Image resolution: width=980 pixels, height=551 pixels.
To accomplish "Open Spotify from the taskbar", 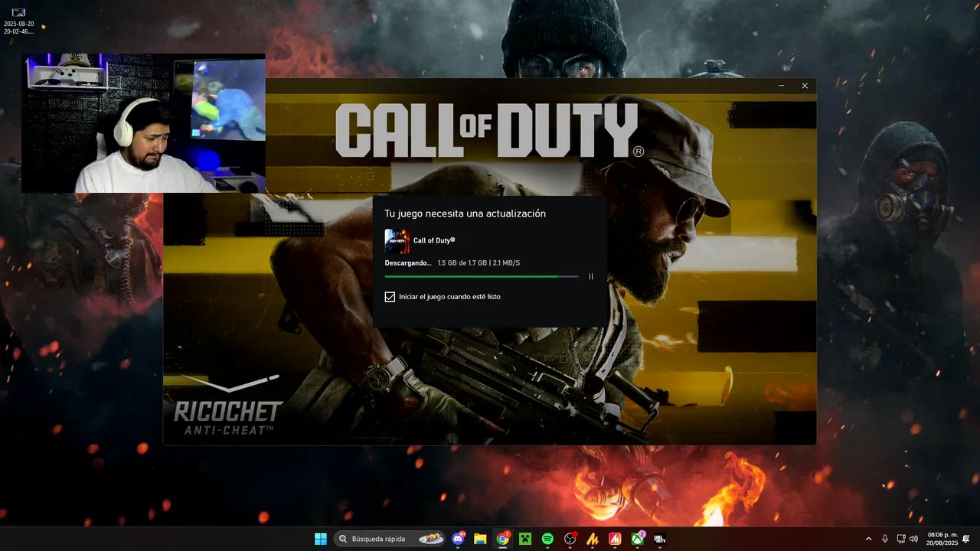I will point(547,539).
